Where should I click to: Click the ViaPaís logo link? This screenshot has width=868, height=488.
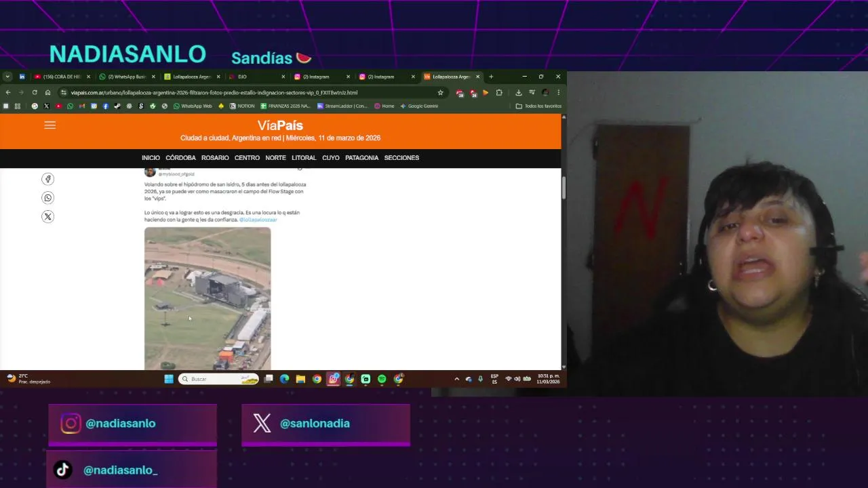(x=280, y=125)
